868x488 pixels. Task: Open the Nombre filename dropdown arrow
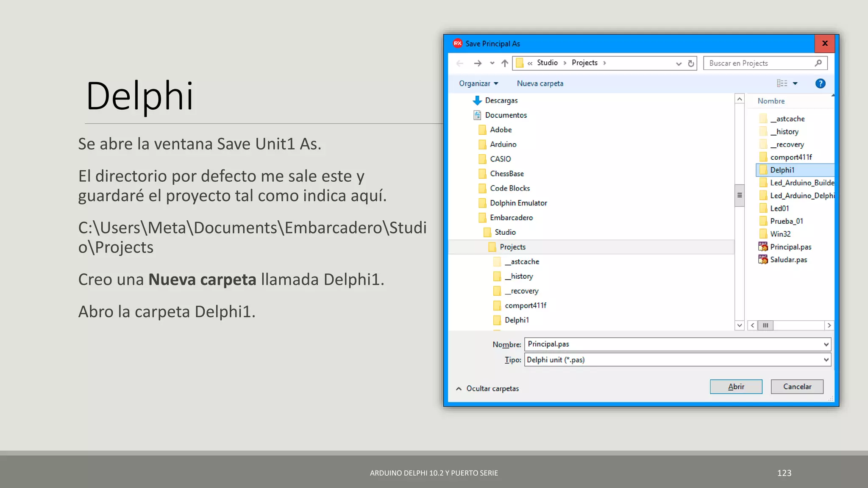tap(826, 344)
